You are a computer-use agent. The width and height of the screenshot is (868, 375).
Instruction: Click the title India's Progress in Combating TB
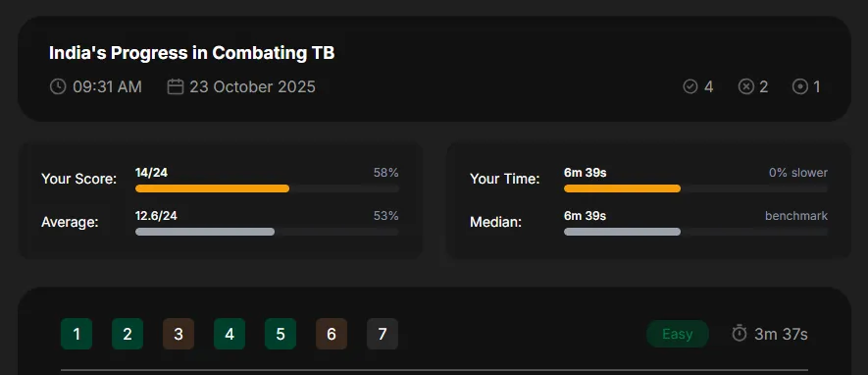tap(191, 53)
